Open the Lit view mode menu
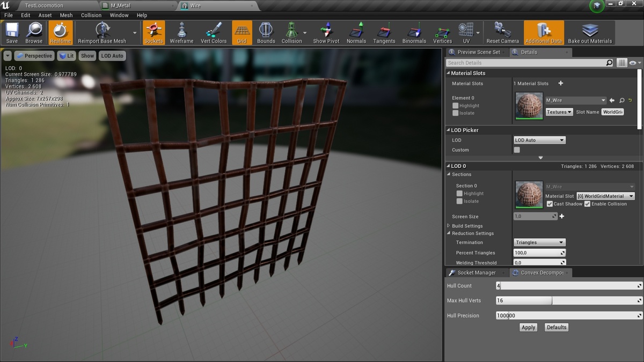Viewport: 644px width, 362px height. point(67,56)
